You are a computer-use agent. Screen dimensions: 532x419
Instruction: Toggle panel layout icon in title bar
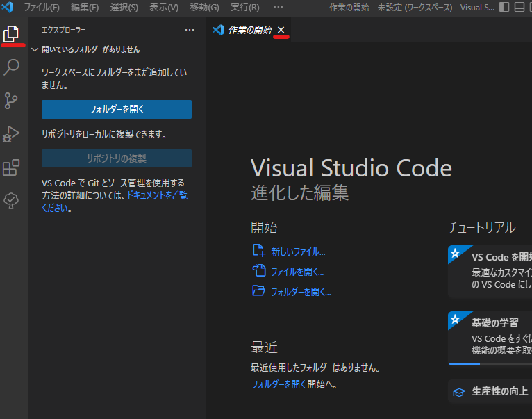tap(519, 7)
